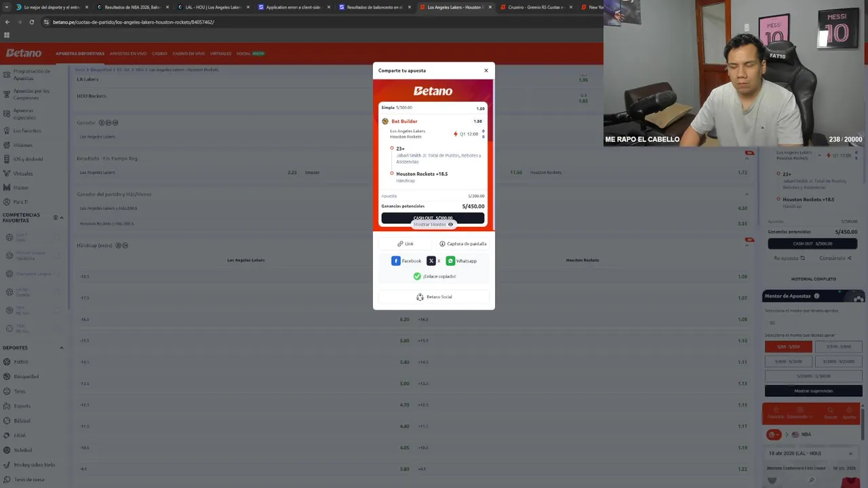Open Casino en Vivo menu item
Viewport: 868px width, 488px height.
(x=189, y=54)
